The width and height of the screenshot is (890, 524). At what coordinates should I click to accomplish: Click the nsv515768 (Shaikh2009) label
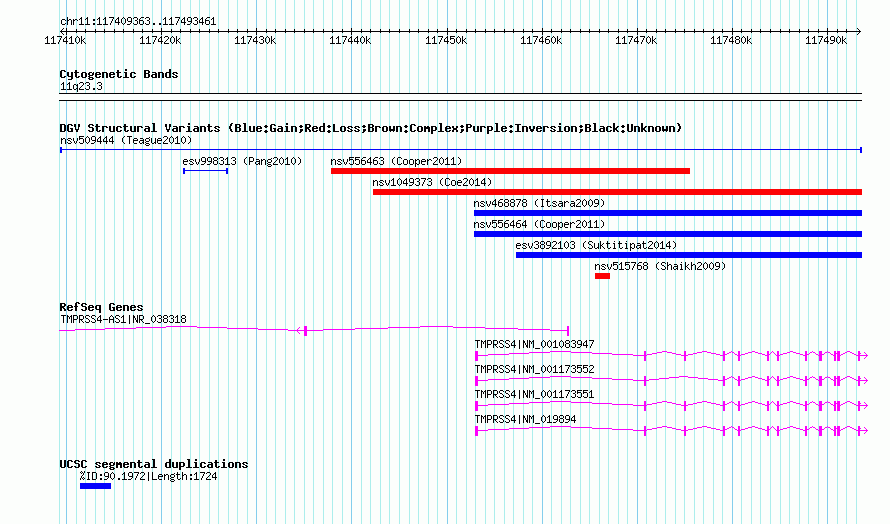(x=660, y=266)
